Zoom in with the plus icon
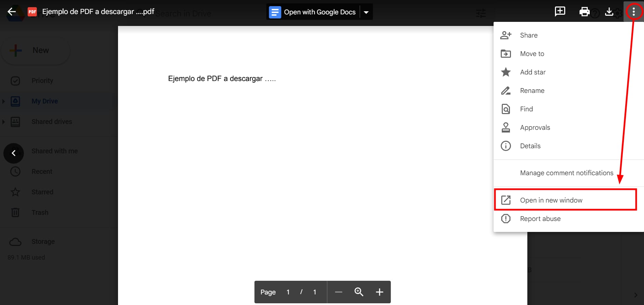This screenshot has width=644, height=305. 379,292
